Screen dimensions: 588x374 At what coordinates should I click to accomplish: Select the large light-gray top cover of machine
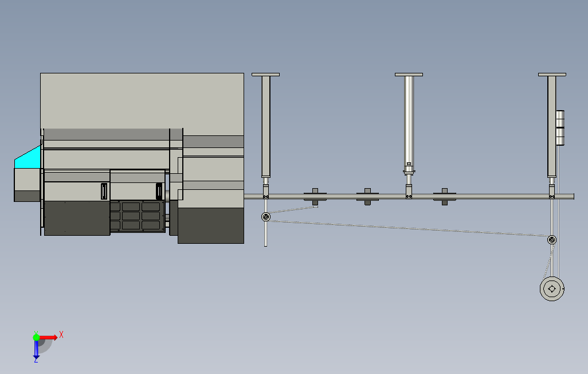[142, 100]
